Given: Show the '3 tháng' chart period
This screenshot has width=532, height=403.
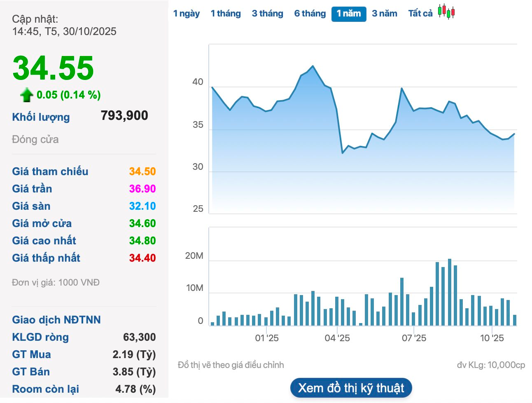Looking at the screenshot, I should (x=268, y=14).
